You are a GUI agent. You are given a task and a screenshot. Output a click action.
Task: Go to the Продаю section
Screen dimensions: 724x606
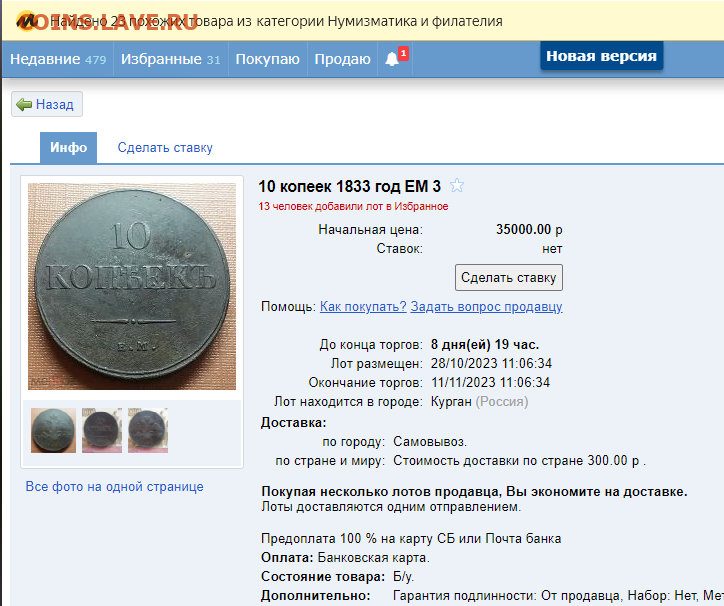[x=342, y=59]
